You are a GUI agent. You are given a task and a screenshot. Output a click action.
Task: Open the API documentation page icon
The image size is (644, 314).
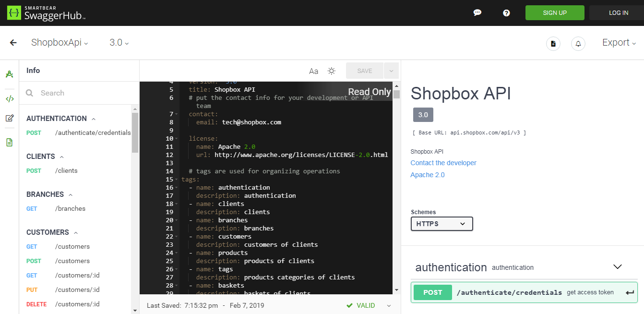point(553,43)
